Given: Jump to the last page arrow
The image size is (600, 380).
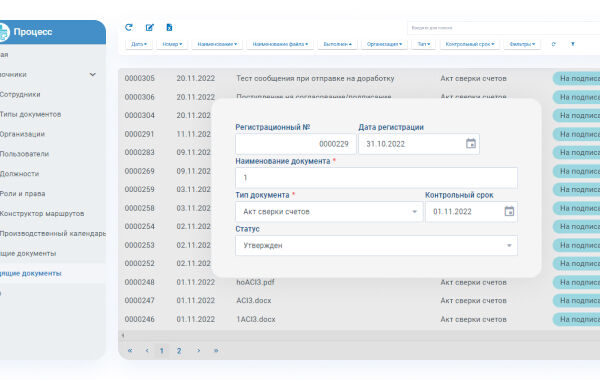Looking at the screenshot, I should (x=216, y=351).
